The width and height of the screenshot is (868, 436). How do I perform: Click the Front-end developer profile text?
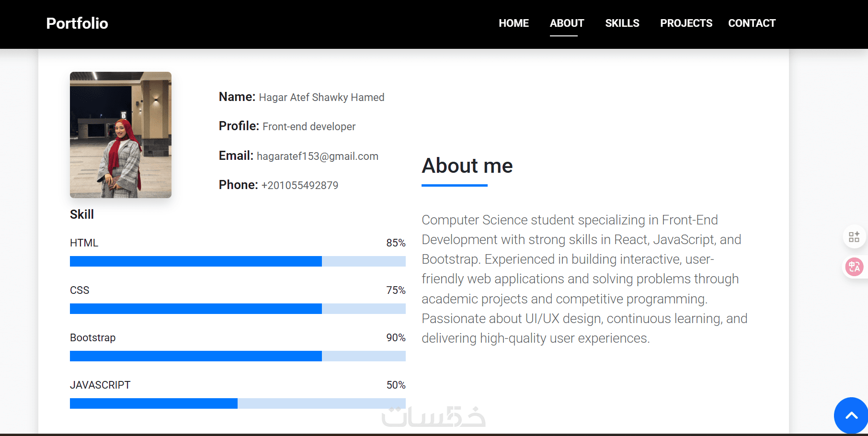309,127
